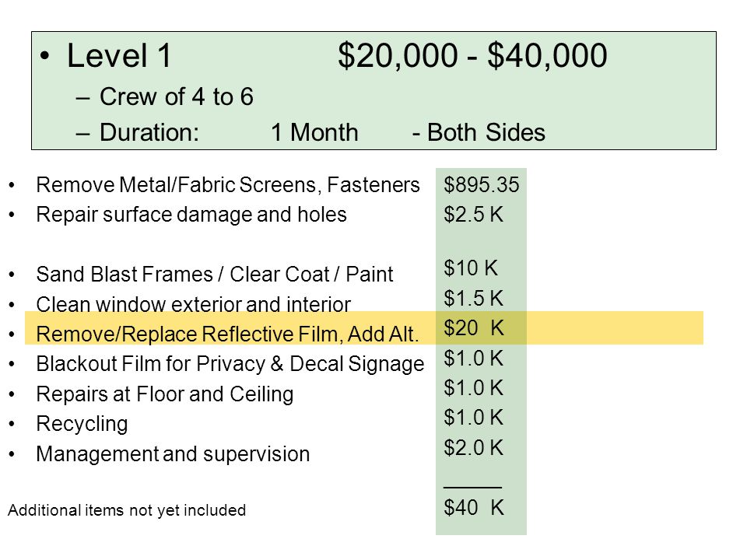Click the Both Sides label
The height and width of the screenshot is (560, 747).
486,132
